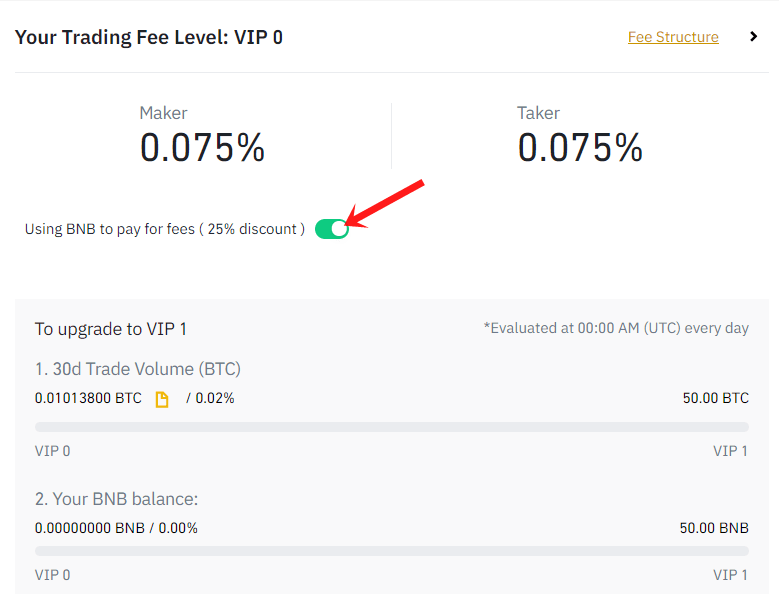Image resolution: width=779 pixels, height=594 pixels.
Task: Click the Using BNB to pay for fees label
Action: pyautogui.click(x=165, y=229)
